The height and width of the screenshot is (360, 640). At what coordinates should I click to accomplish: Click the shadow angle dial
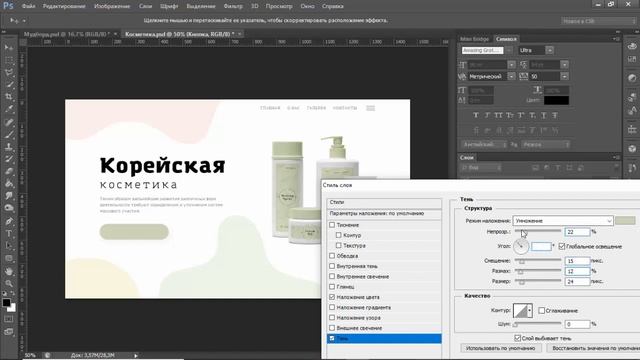point(521,246)
